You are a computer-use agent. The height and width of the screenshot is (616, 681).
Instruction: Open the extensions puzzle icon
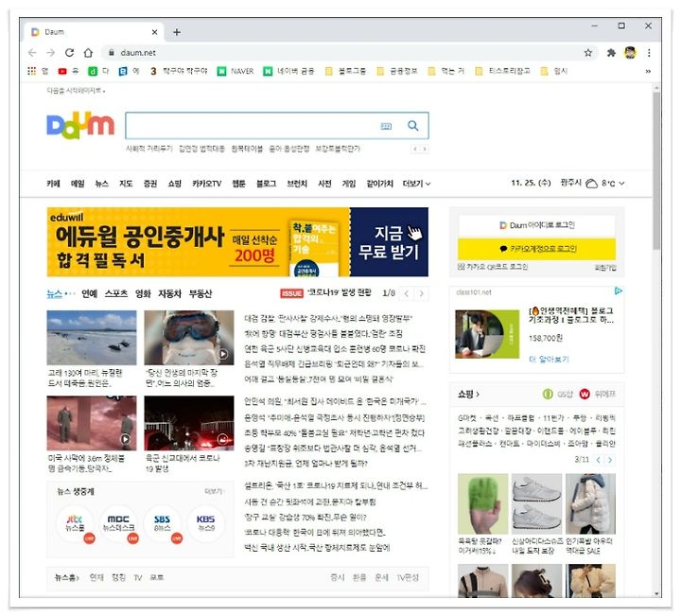(611, 53)
